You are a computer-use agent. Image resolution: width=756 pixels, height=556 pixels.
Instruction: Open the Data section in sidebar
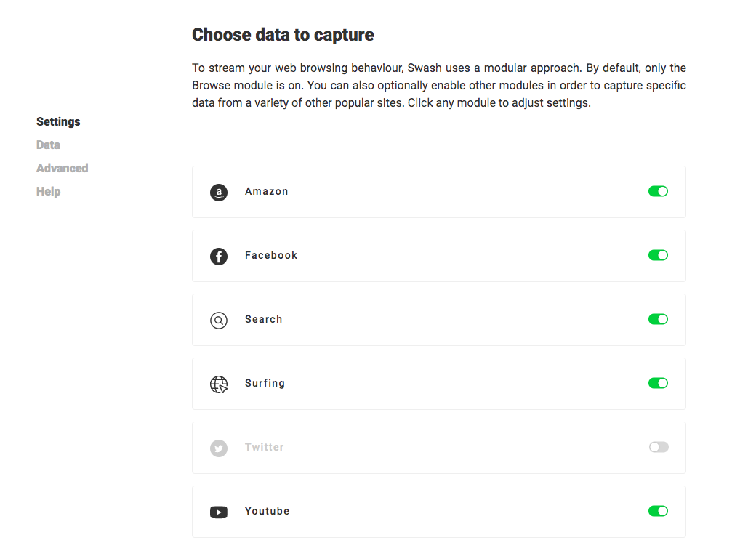click(x=48, y=145)
